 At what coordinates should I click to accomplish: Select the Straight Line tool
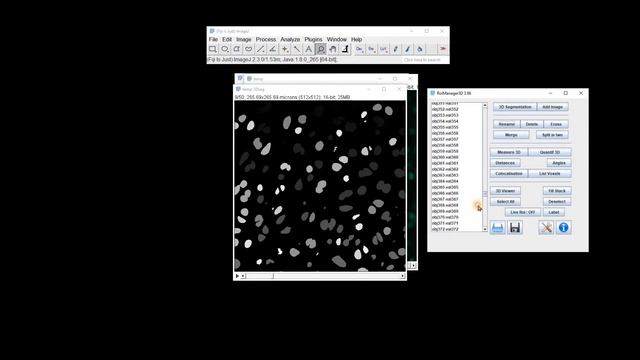(x=261, y=49)
